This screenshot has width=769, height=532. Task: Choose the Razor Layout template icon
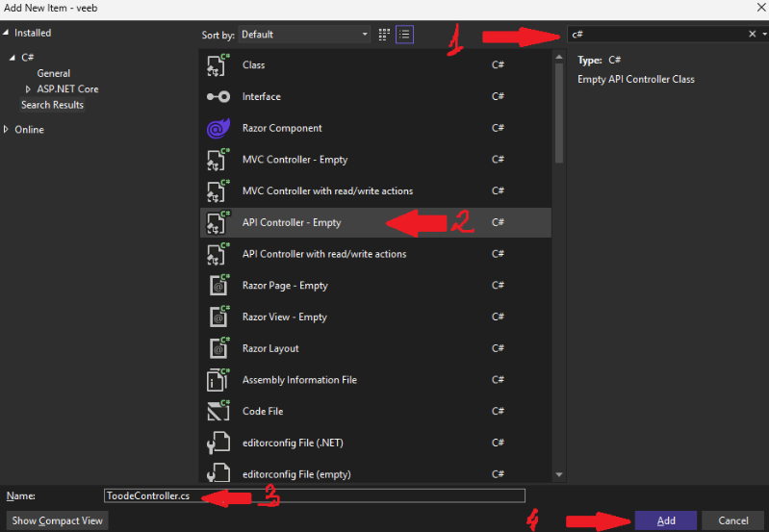click(218, 348)
